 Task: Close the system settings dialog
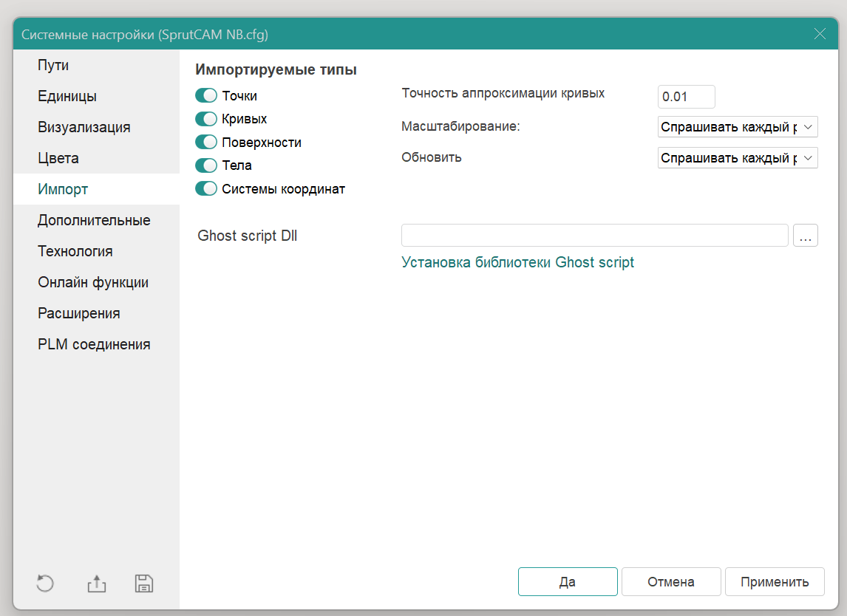point(819,34)
